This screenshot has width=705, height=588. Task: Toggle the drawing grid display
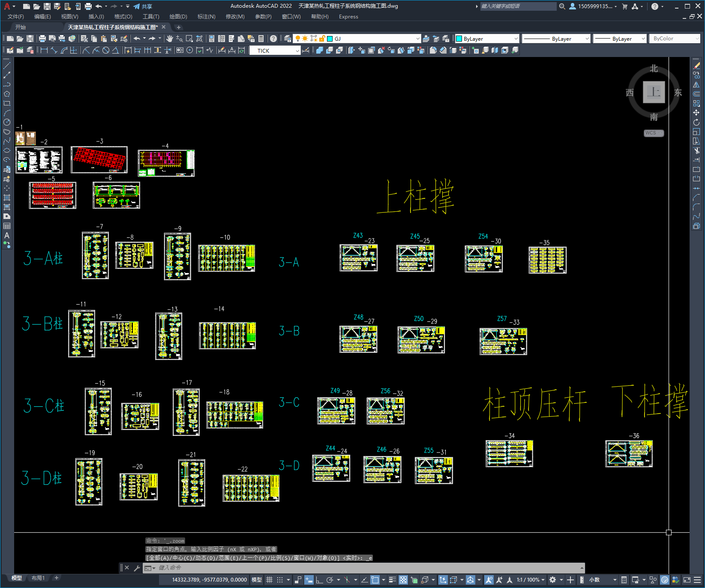pyautogui.click(x=269, y=580)
